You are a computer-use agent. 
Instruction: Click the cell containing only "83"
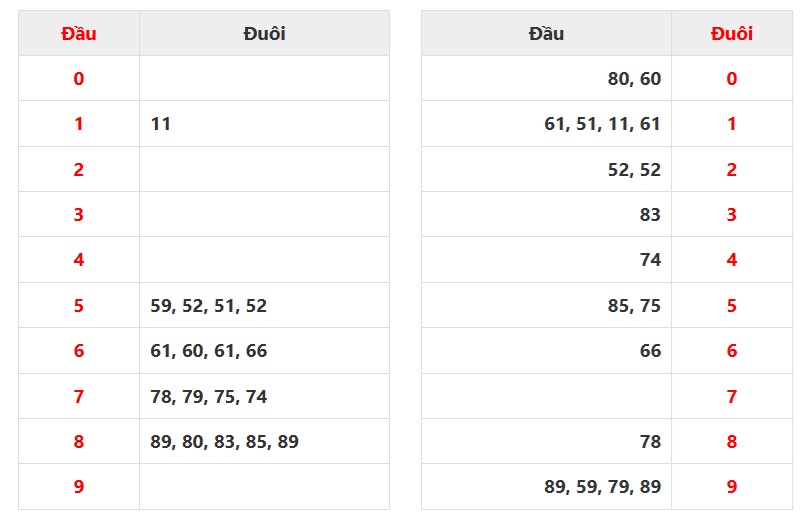650,215
